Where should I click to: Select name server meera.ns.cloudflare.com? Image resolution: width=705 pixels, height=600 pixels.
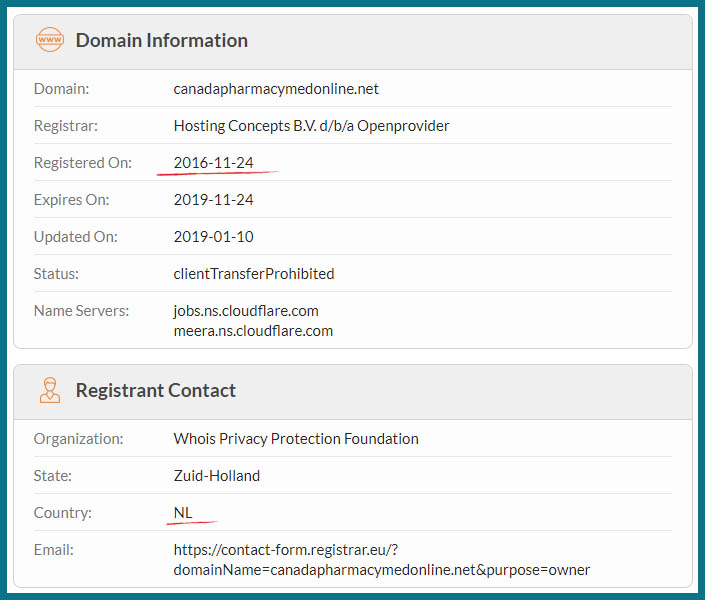click(x=253, y=330)
